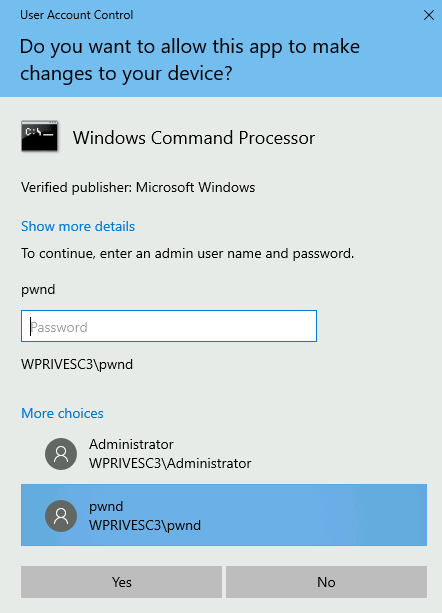
Task: Close the User Account Control dialog
Action: point(429,15)
